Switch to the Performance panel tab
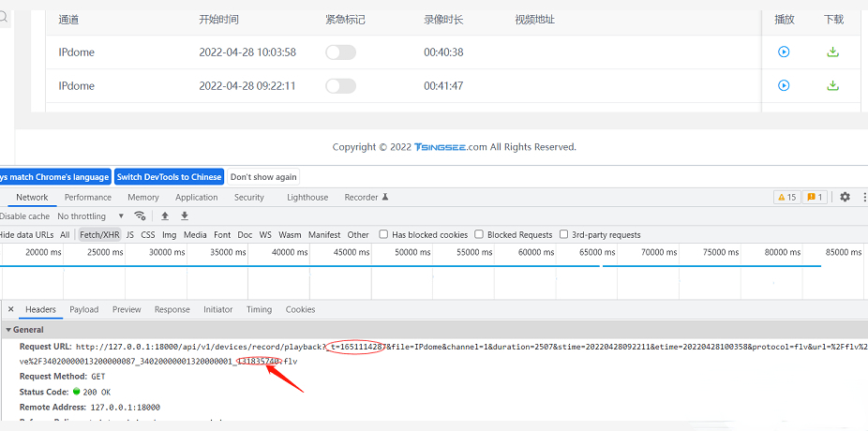Viewport: 868px width, 431px height. click(x=88, y=198)
